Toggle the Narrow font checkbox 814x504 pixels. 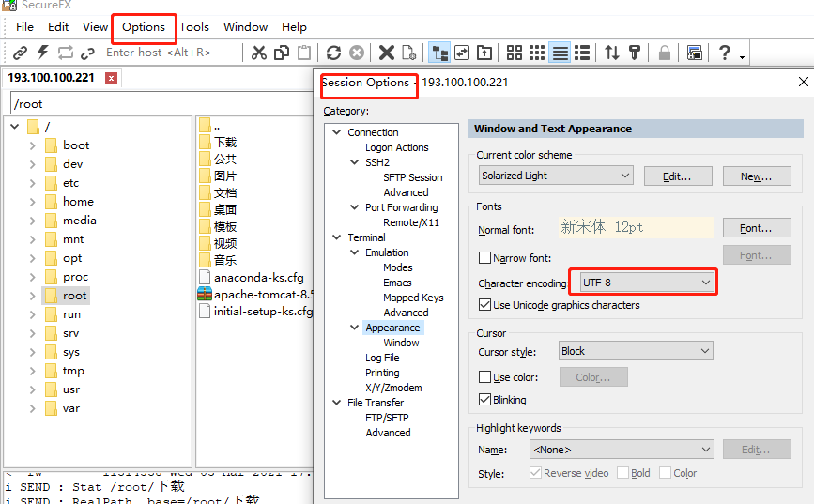(x=484, y=257)
